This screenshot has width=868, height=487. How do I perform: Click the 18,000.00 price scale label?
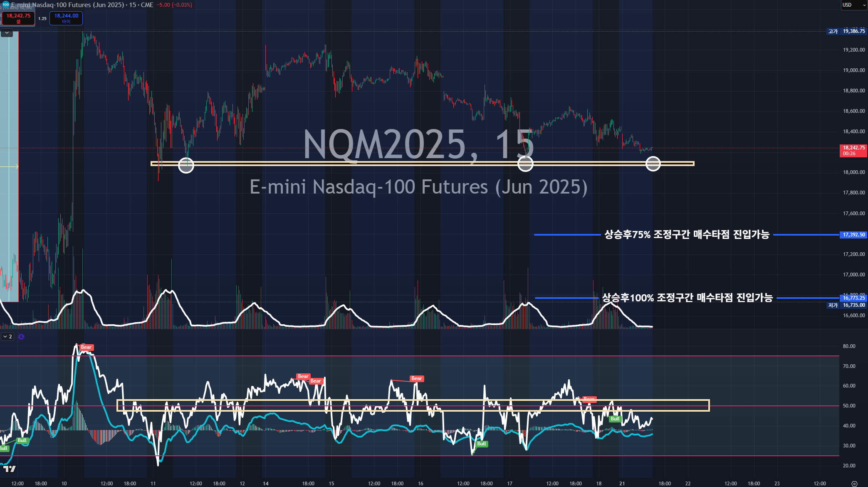[x=854, y=172]
